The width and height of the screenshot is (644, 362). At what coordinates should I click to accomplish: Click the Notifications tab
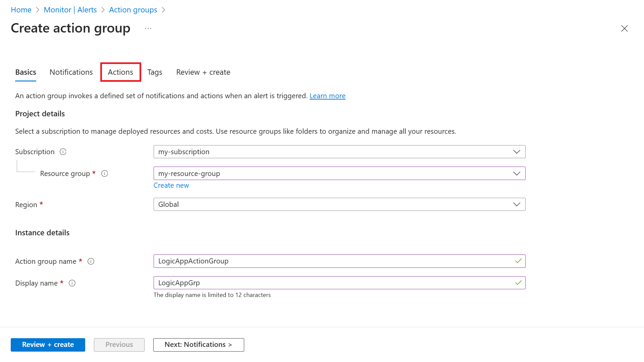71,72
